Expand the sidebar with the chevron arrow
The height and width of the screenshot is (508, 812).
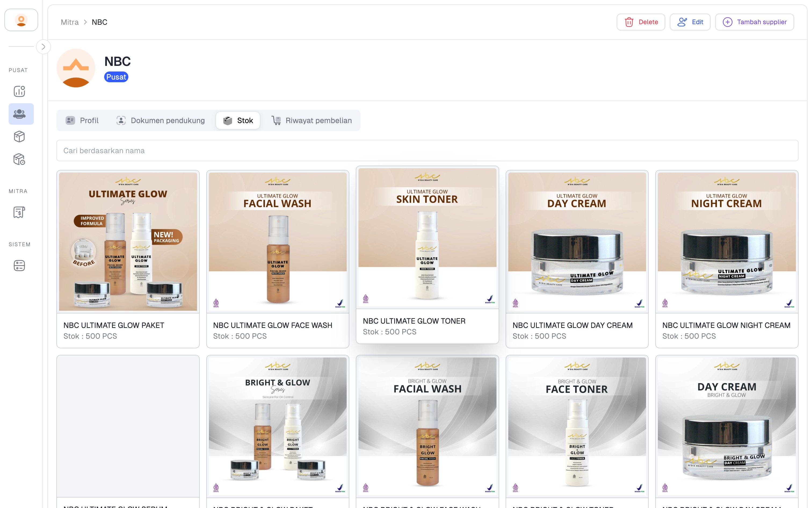click(x=43, y=47)
